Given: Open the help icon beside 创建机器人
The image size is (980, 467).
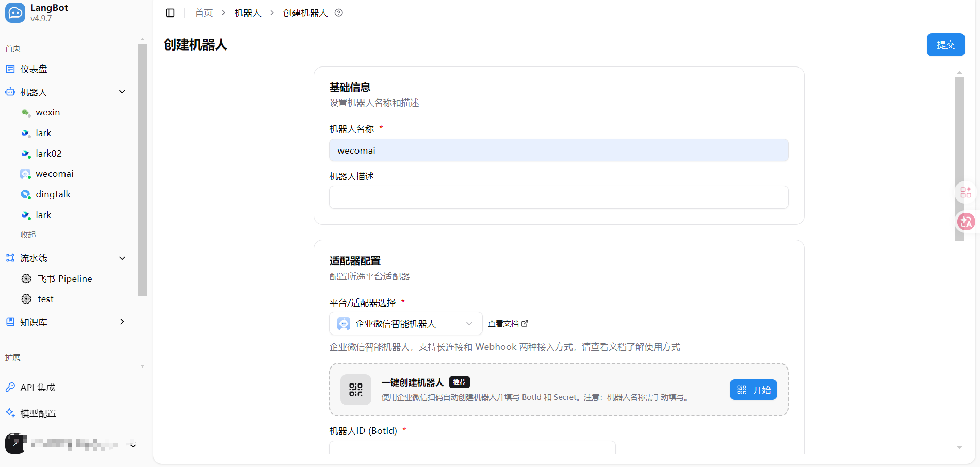Looking at the screenshot, I should [339, 13].
